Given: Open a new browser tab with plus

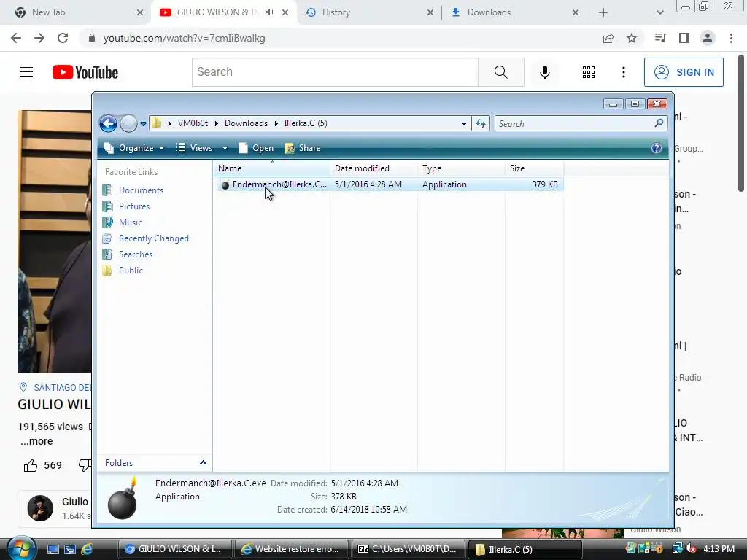Looking at the screenshot, I should [603, 12].
